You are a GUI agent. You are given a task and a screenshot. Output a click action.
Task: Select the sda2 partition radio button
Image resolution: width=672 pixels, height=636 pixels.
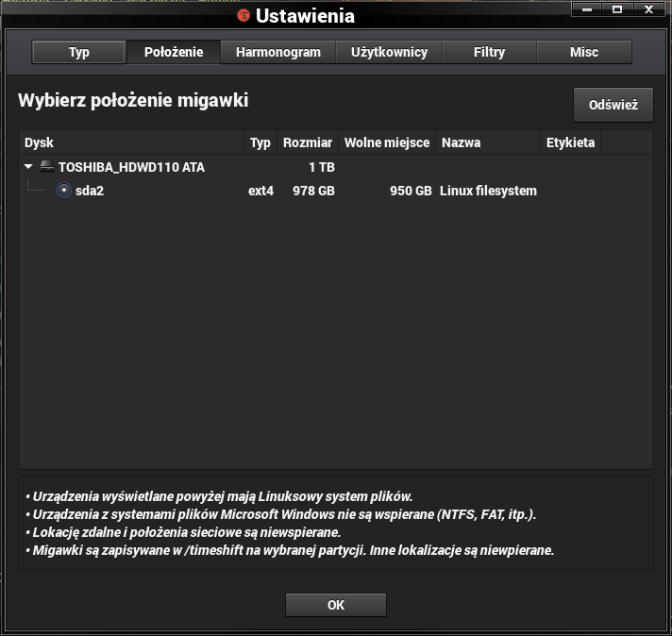[x=64, y=191]
